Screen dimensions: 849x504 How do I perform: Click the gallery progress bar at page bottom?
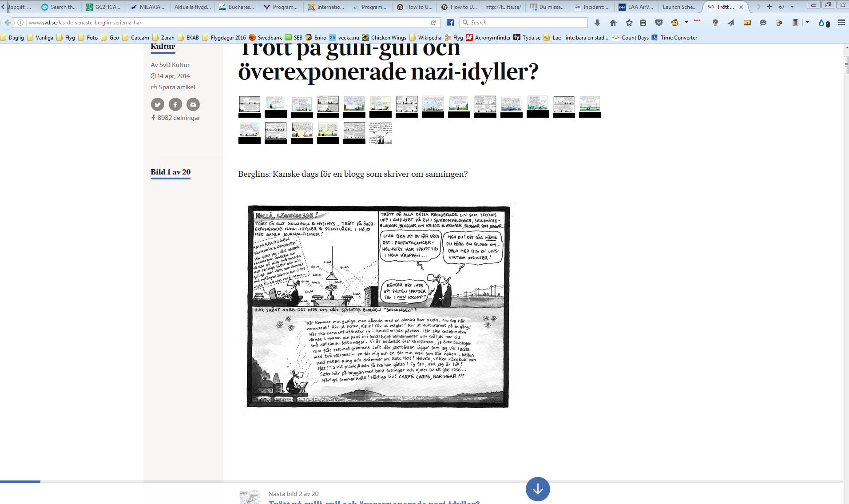pyautogui.click(x=422, y=482)
